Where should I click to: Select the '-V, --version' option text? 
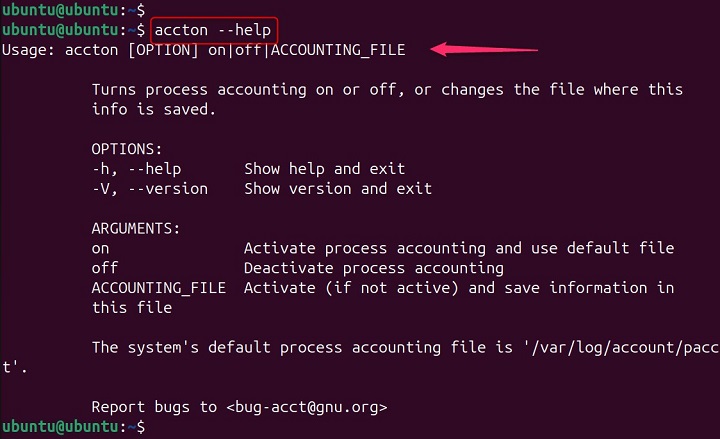[149, 188]
